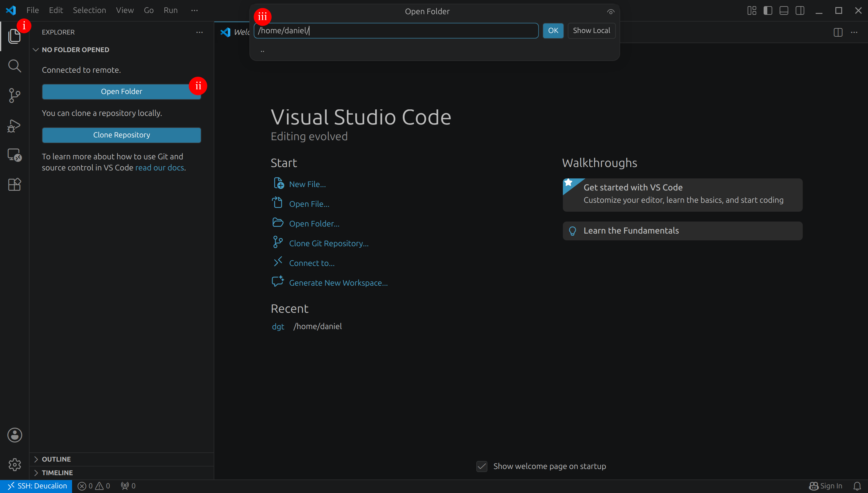Image resolution: width=868 pixels, height=493 pixels.
Task: Click the VS Code logo in title bar
Action: click(x=11, y=10)
